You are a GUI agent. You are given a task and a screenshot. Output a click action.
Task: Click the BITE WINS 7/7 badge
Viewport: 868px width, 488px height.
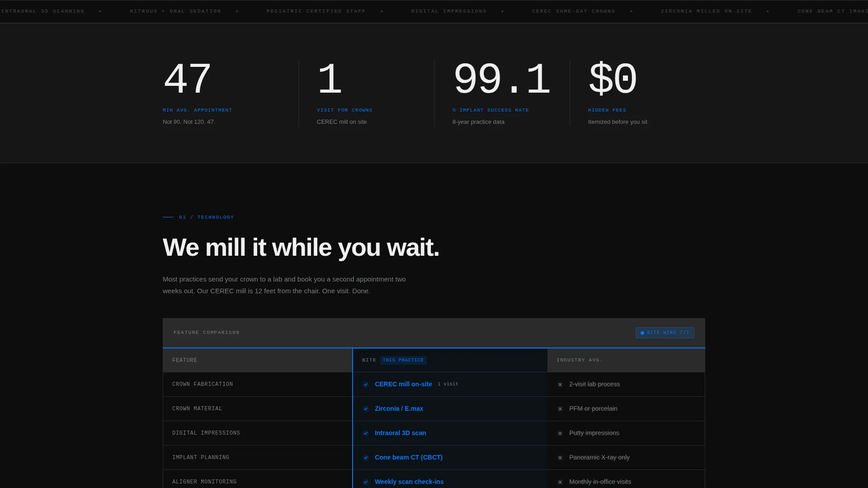pyautogui.click(x=665, y=333)
